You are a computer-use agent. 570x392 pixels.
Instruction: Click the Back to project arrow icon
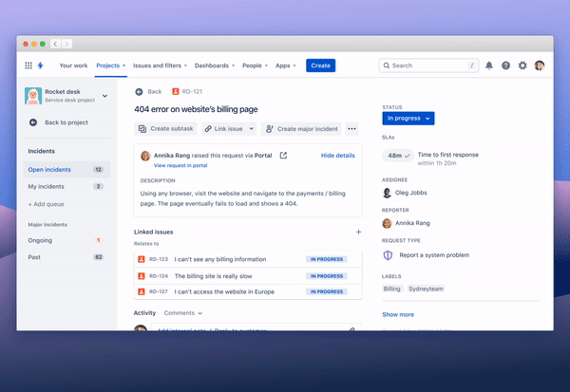(x=33, y=122)
